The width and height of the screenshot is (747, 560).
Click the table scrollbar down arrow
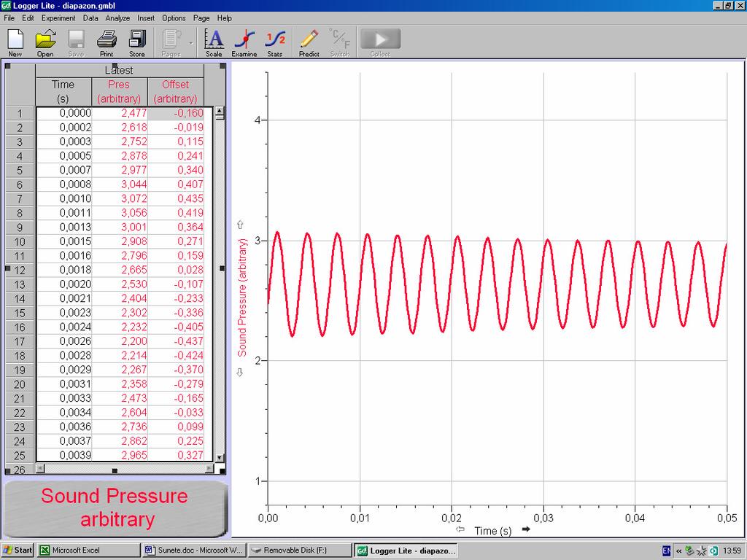(220, 458)
